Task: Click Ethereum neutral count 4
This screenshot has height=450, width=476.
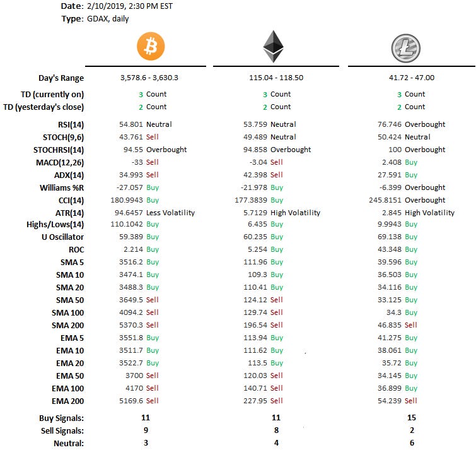Action: [x=276, y=443]
